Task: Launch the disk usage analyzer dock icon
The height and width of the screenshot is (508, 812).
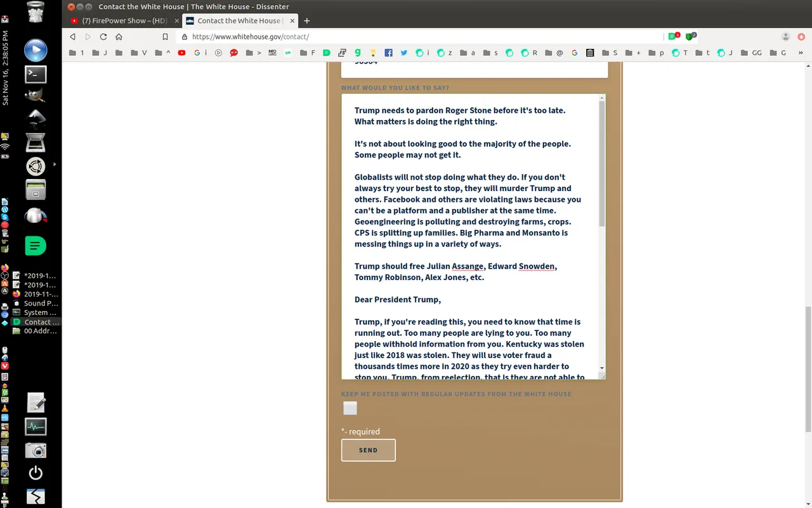Action: click(x=36, y=216)
